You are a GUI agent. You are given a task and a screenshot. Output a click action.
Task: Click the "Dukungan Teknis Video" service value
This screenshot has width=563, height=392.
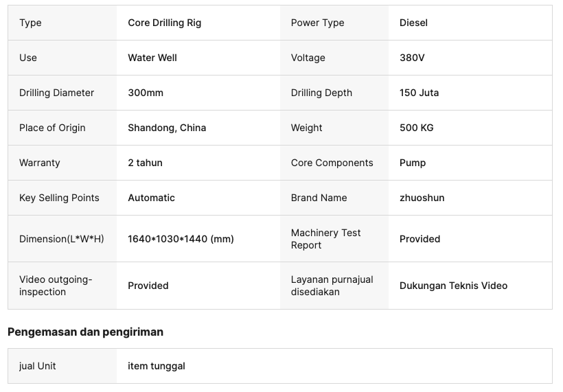coord(453,286)
